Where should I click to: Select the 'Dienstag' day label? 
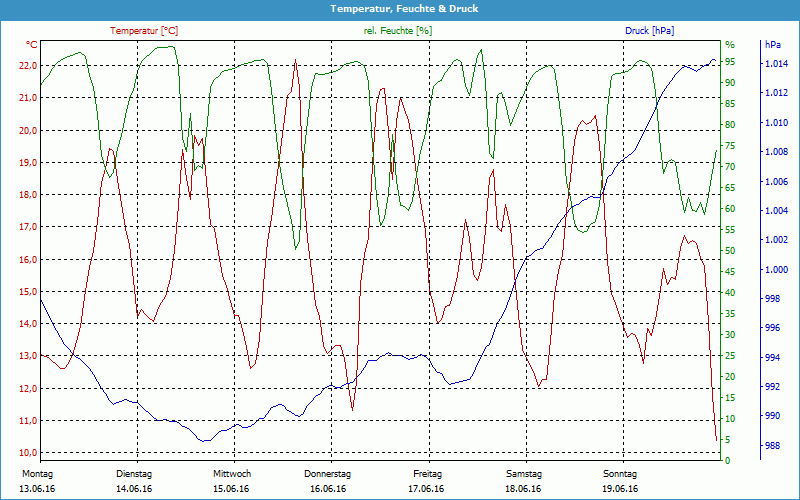[134, 474]
